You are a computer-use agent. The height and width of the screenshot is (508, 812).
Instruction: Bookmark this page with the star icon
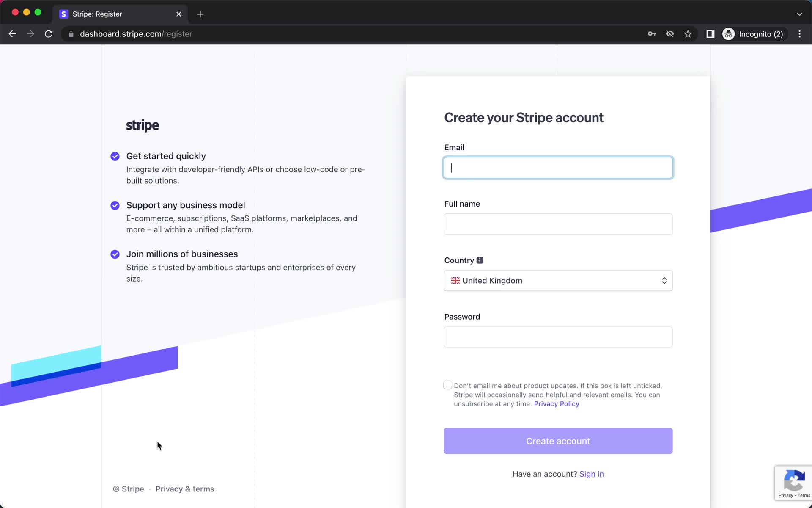(688, 34)
